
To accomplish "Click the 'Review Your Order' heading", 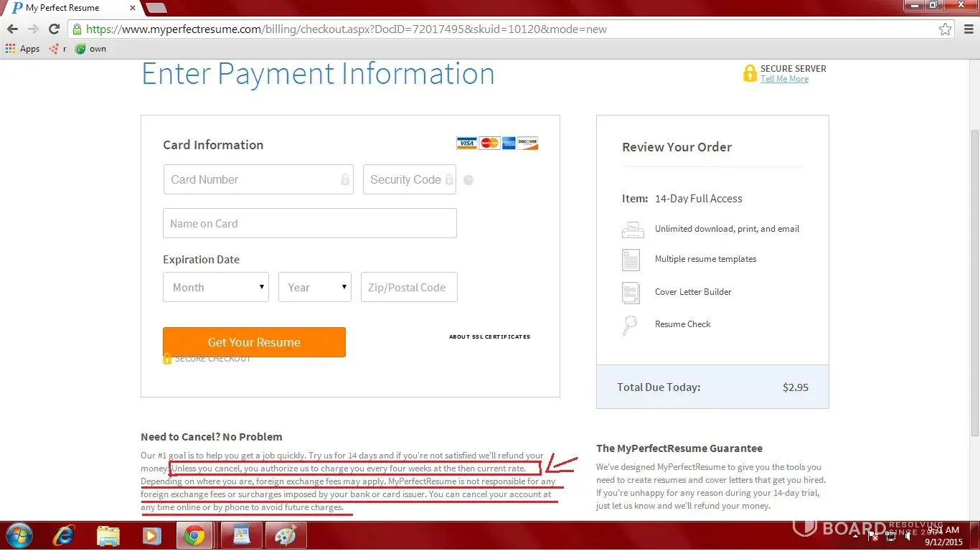I will (x=677, y=147).
